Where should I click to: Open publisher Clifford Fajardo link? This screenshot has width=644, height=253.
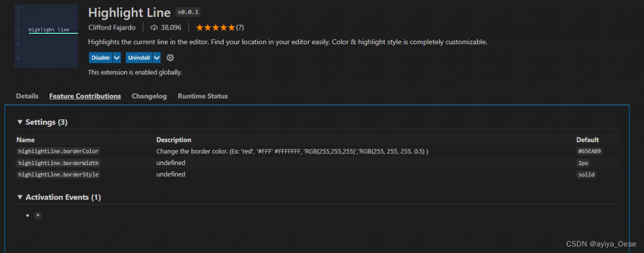pyautogui.click(x=112, y=28)
